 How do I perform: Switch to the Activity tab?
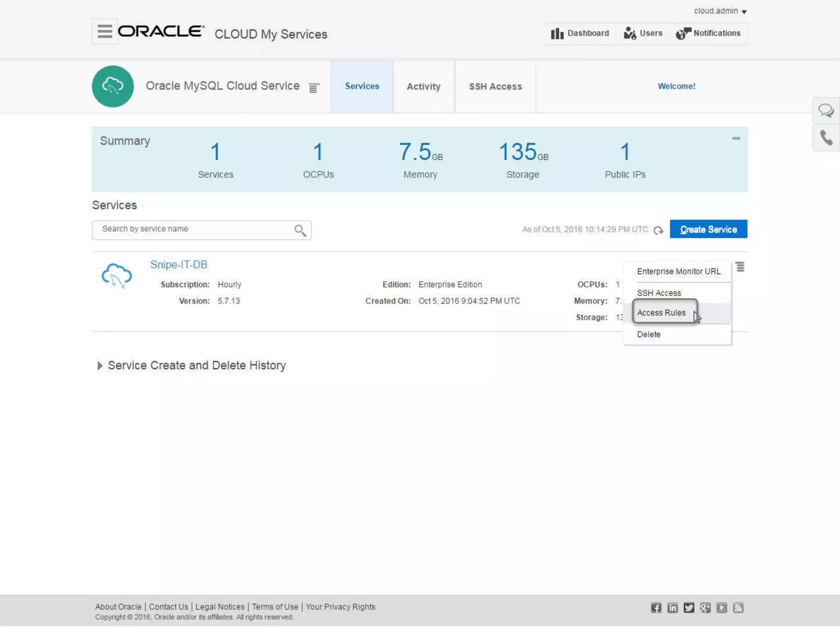tap(424, 87)
